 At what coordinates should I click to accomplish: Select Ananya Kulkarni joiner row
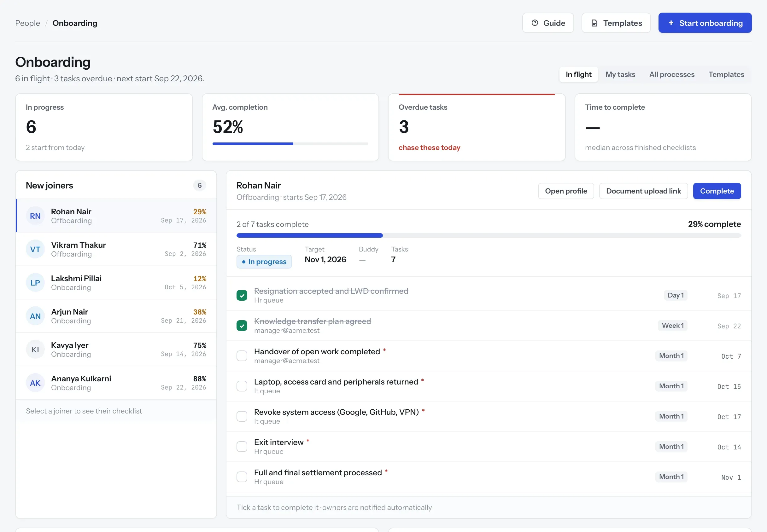[116, 382]
